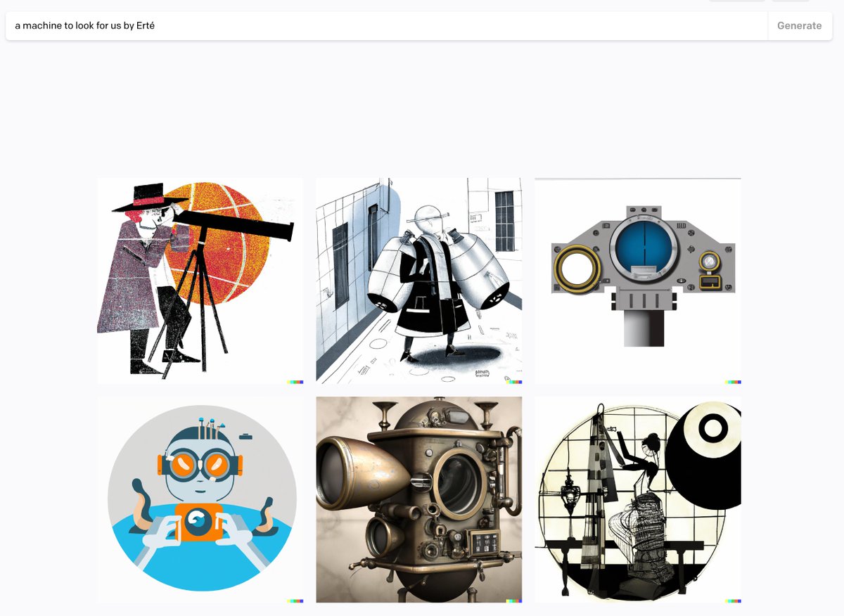
Task: Open the figure carrying jet tanks image
Action: click(x=419, y=281)
